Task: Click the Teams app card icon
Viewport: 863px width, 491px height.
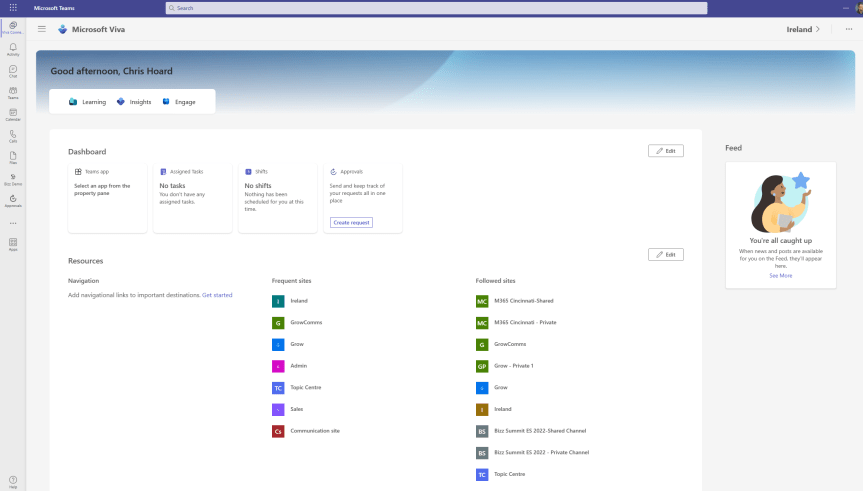Action: [x=78, y=172]
